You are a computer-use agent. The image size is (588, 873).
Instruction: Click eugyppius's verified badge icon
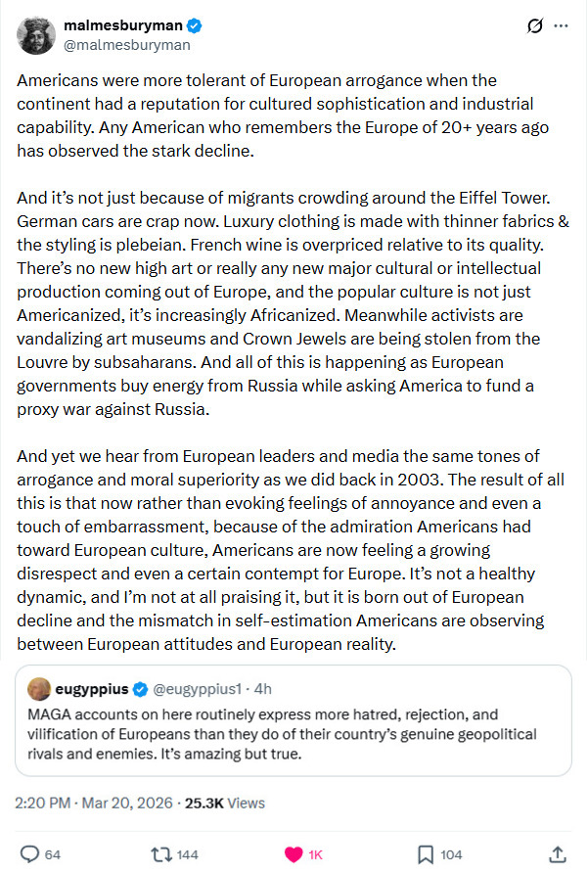coord(143,689)
